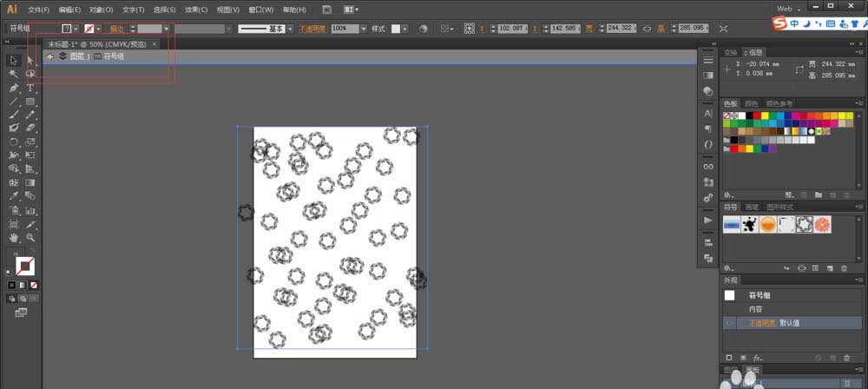Click the red swatch in 色板

(757, 115)
